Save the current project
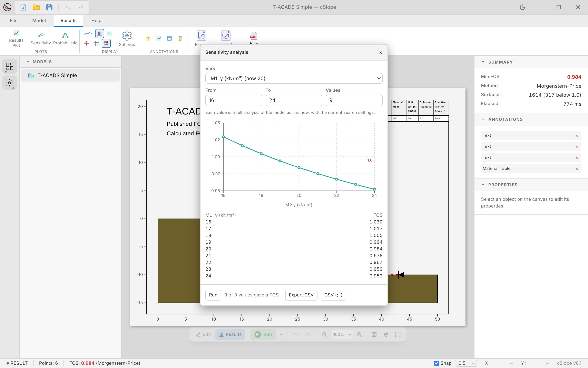Viewport: 588px width, 368px height. point(49,7)
